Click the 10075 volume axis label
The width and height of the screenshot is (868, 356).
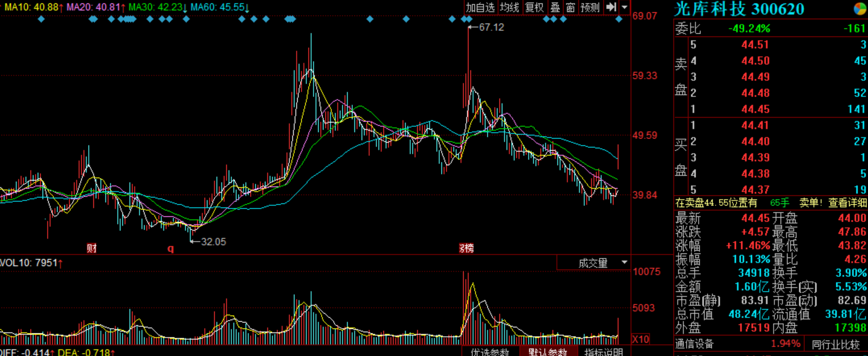647,272
